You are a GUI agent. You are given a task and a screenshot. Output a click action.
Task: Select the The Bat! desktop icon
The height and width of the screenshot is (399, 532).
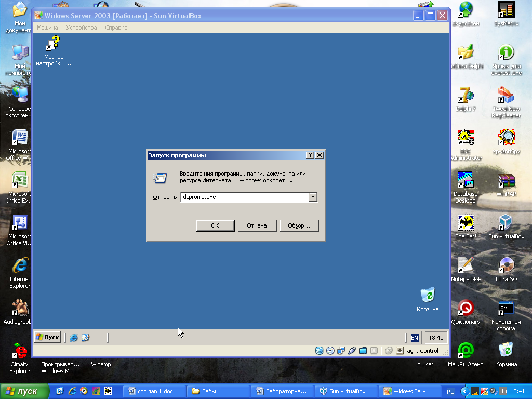click(x=465, y=227)
